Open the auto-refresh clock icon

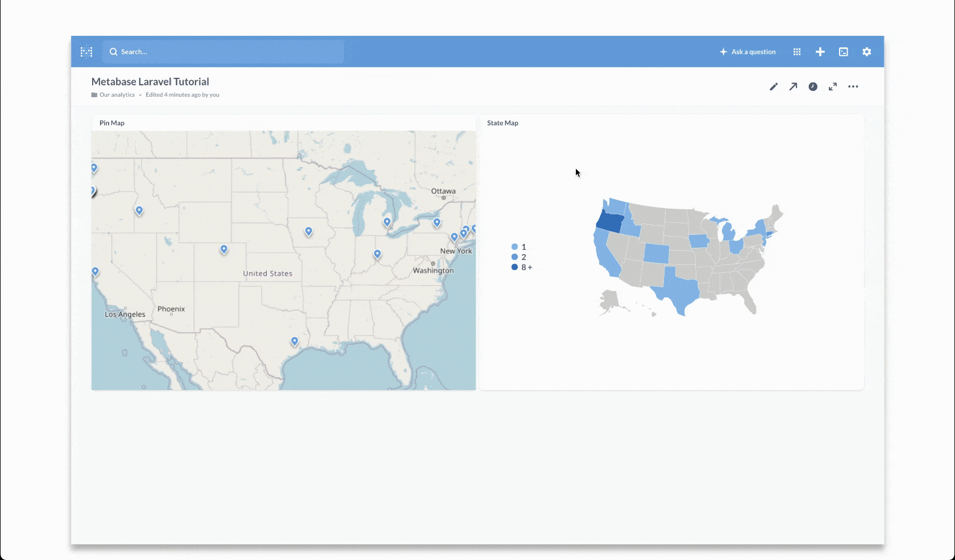point(813,86)
